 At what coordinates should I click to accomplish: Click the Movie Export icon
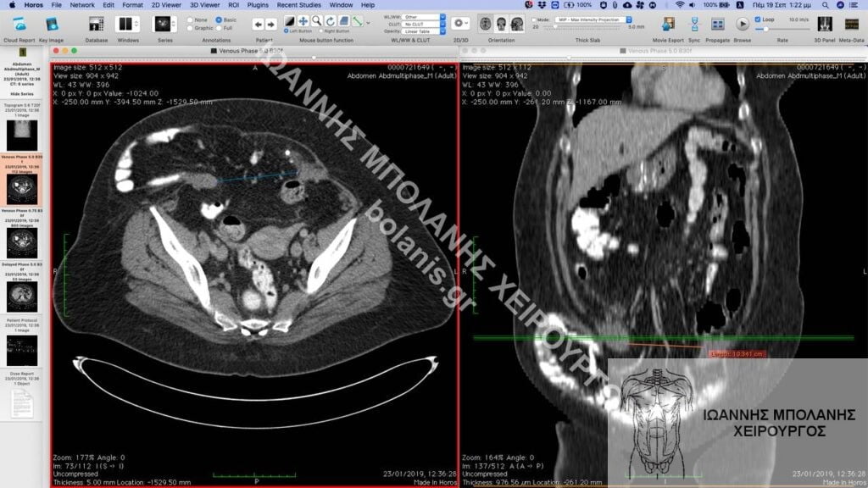[x=668, y=25]
